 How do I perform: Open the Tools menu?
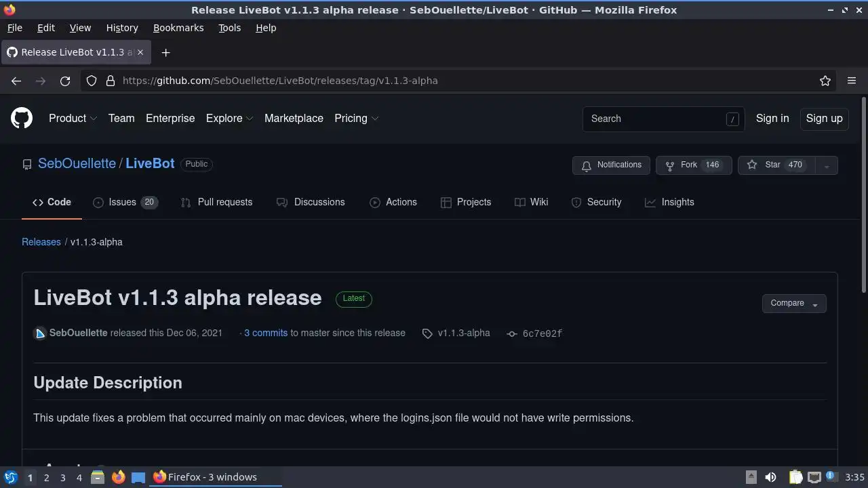pyautogui.click(x=229, y=28)
